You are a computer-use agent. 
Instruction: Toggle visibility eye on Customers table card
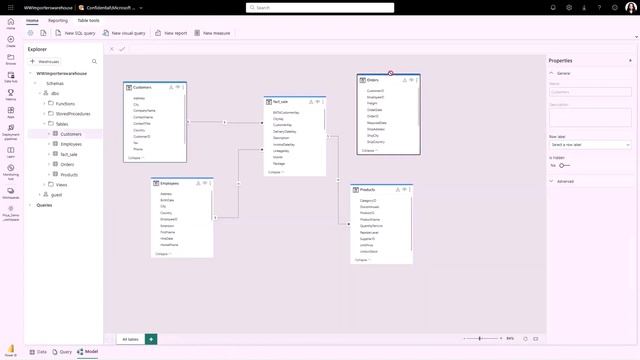click(x=178, y=87)
